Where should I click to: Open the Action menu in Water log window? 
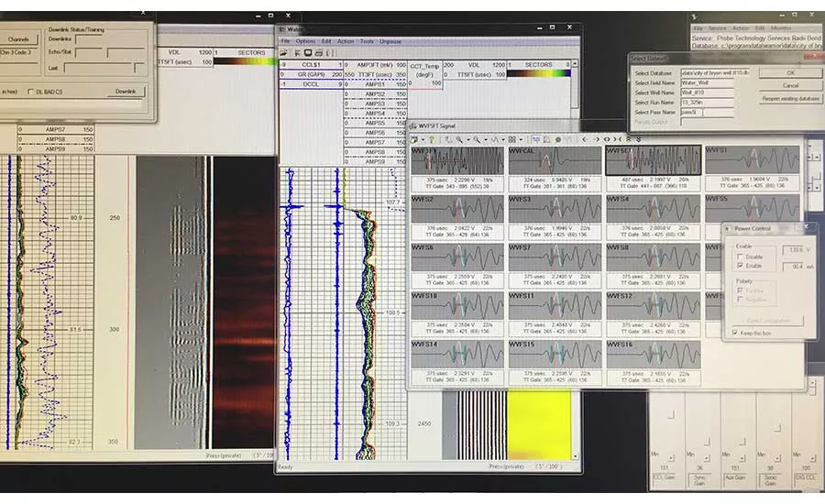pyautogui.click(x=346, y=41)
